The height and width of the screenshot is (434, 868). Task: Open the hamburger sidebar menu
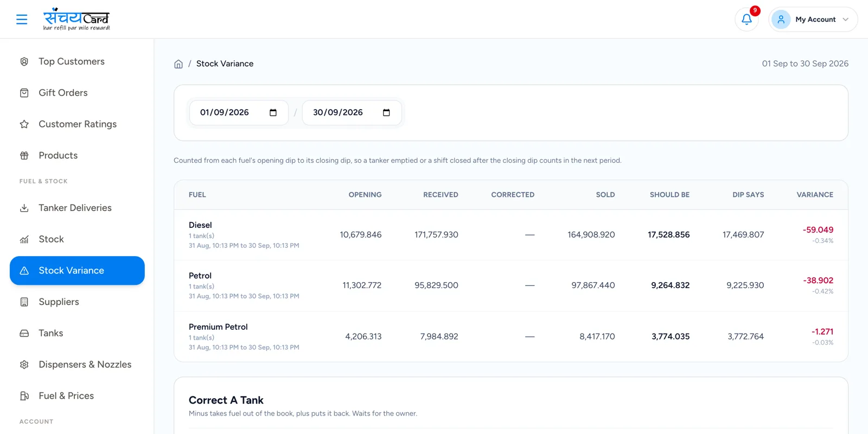pyautogui.click(x=22, y=20)
